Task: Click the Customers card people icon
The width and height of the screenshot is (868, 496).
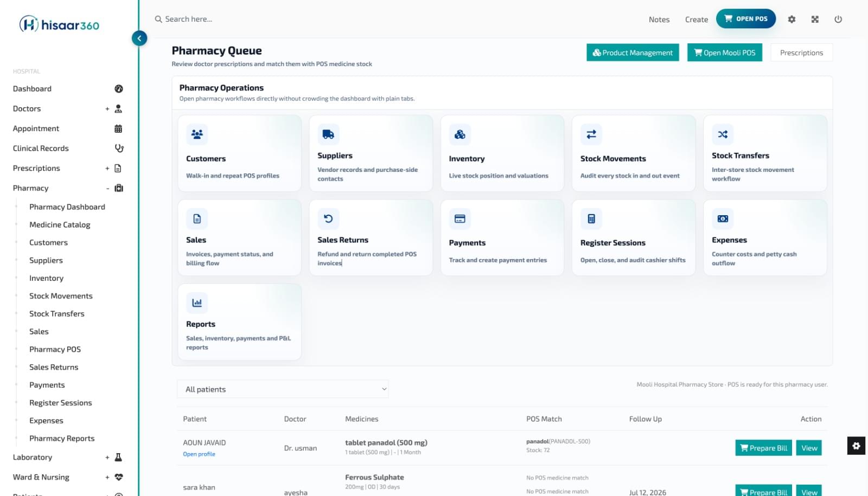Action: tap(197, 134)
